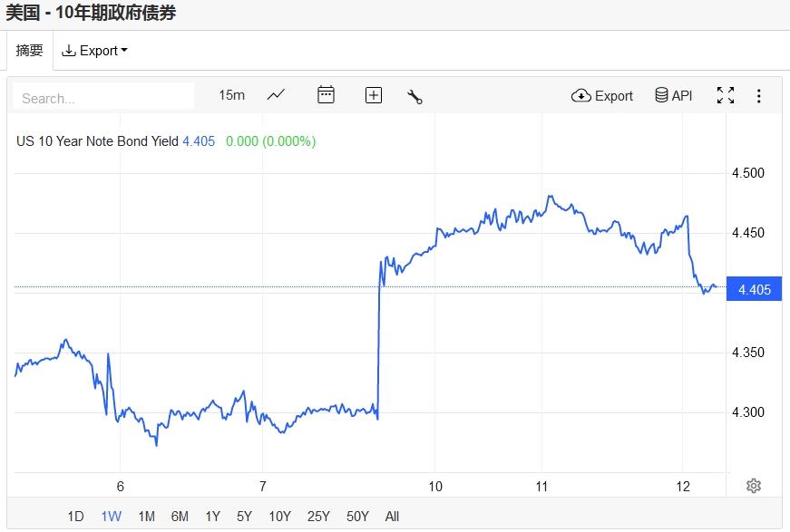Switch range to 1W
This screenshot has width=790, height=532.
111,517
